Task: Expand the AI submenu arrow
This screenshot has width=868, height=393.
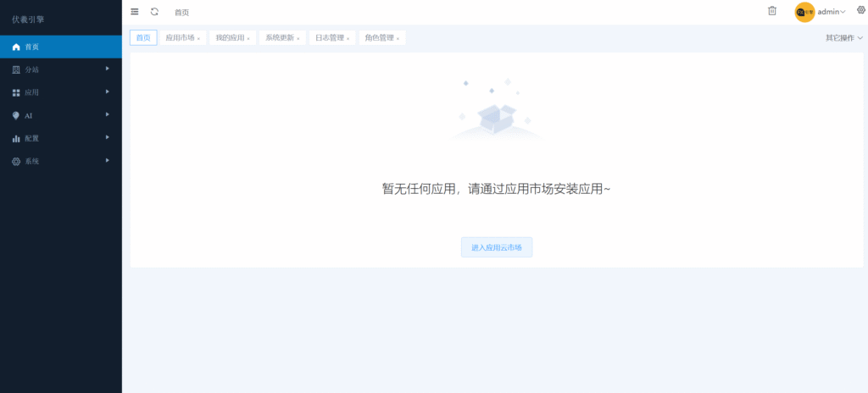Action: coord(108,114)
